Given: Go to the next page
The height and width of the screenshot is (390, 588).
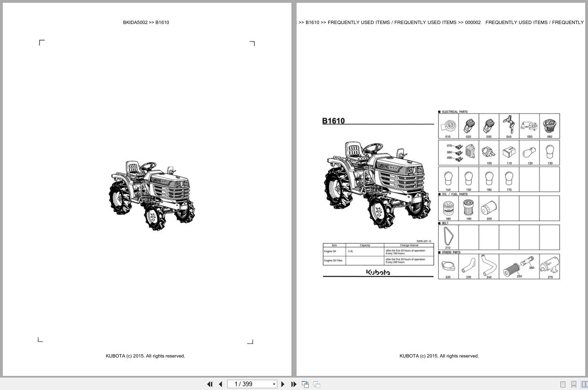Looking at the screenshot, I should point(283,384).
